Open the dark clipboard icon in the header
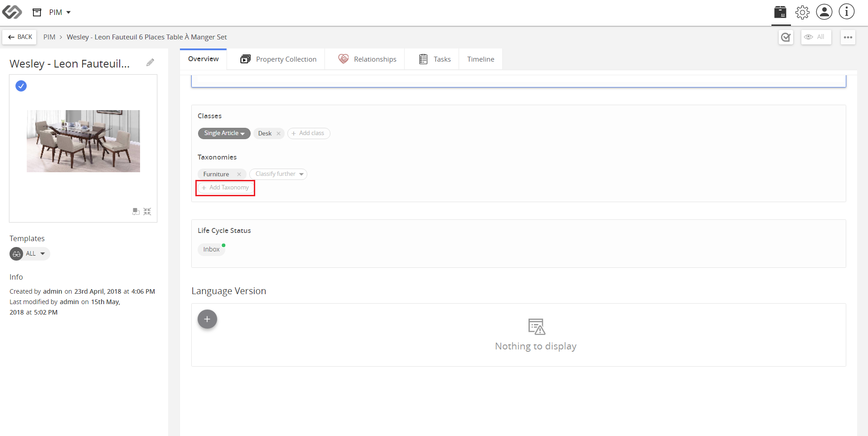This screenshot has height=436, width=868. [x=780, y=12]
